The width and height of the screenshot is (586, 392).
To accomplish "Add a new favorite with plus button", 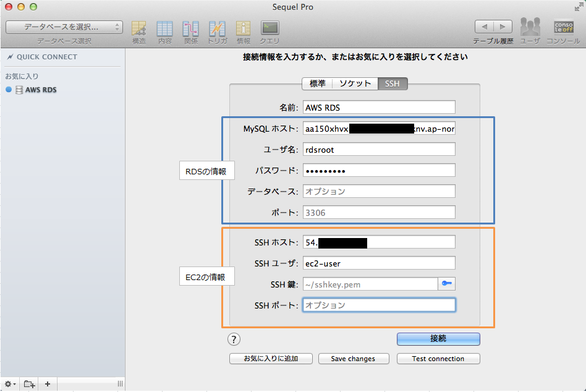I will [x=48, y=384].
